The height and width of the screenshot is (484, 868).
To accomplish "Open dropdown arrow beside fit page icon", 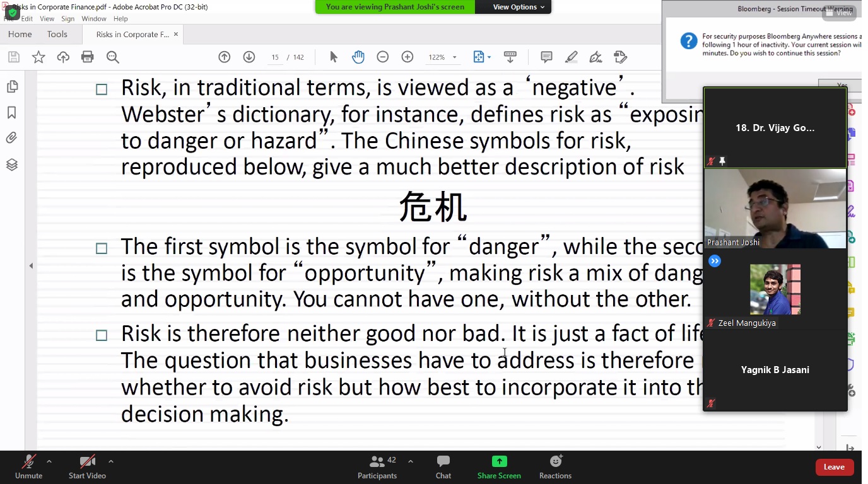I will click(490, 57).
